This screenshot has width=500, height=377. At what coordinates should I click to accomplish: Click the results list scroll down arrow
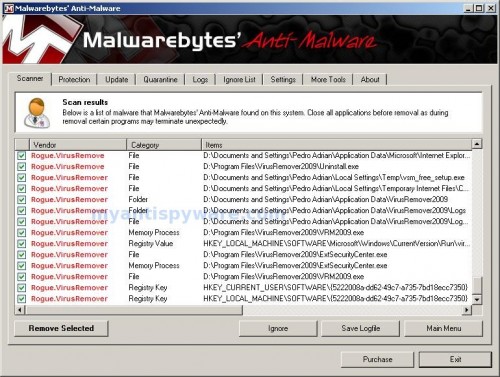(x=477, y=299)
